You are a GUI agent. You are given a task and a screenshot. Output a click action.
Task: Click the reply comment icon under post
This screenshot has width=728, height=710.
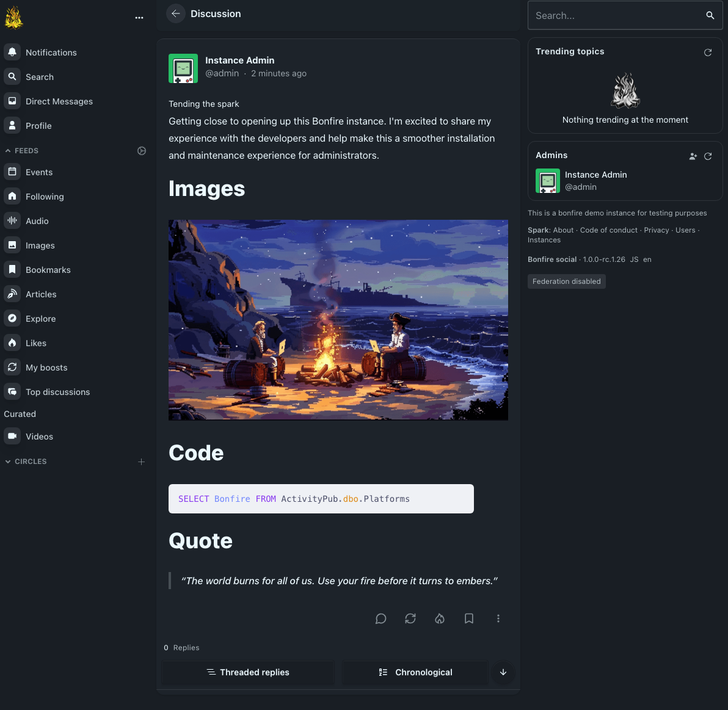click(380, 618)
